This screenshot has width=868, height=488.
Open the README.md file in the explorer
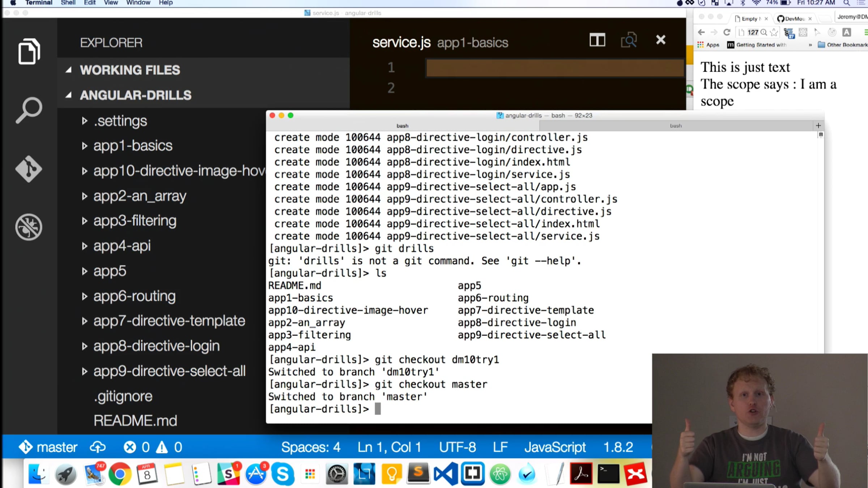(x=135, y=421)
